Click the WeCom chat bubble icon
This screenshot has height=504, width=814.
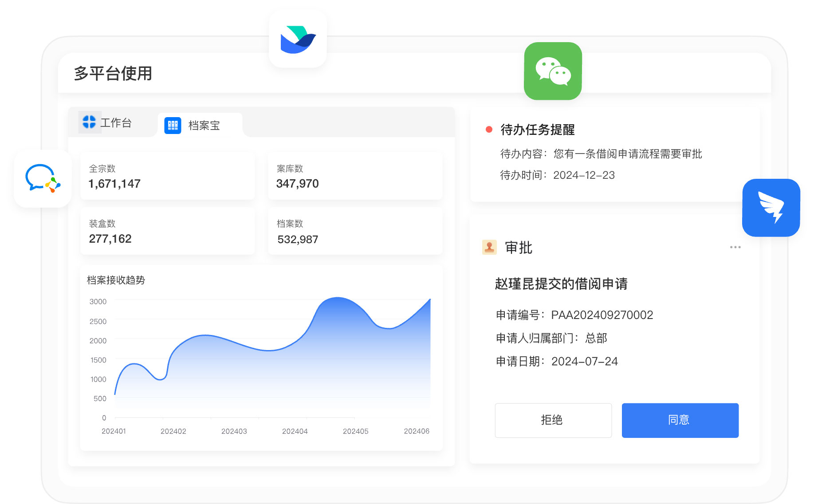(43, 178)
